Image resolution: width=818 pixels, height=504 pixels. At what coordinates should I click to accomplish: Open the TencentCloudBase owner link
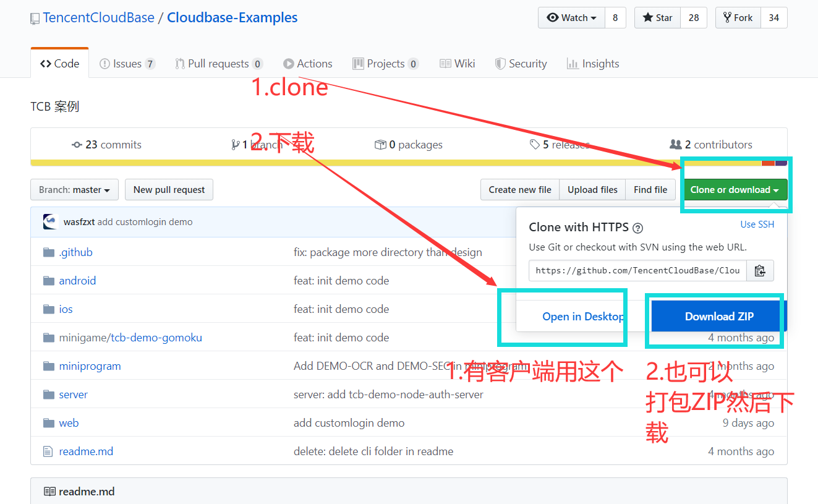click(x=98, y=17)
